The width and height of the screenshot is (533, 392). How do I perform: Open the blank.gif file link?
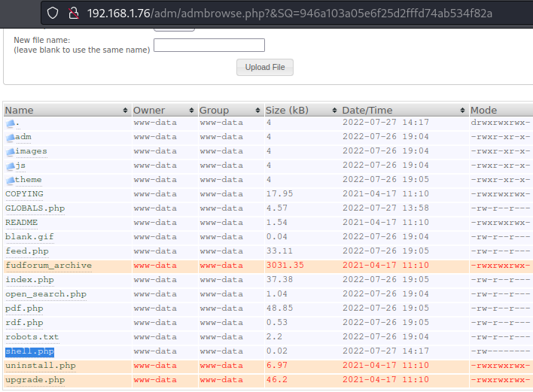(x=29, y=237)
